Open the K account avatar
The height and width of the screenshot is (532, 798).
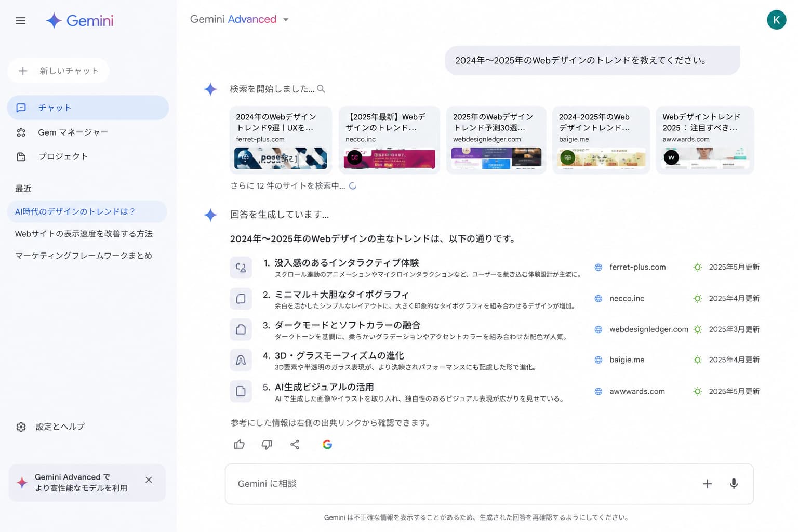(x=776, y=20)
